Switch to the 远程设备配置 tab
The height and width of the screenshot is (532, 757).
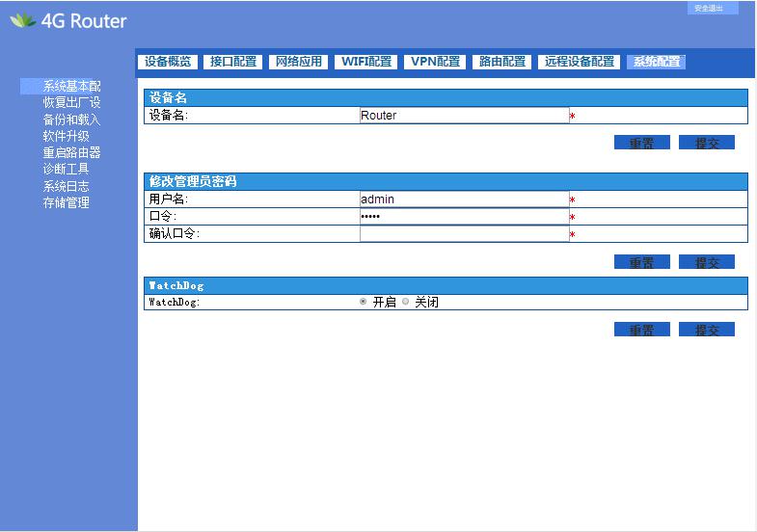click(x=579, y=62)
